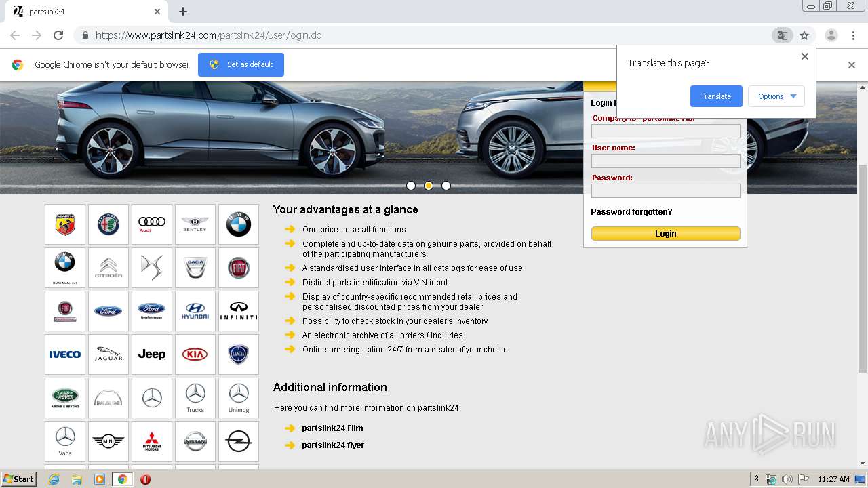The width and height of the screenshot is (868, 488).
Task: Dismiss the default browser infobar
Action: (x=852, y=65)
